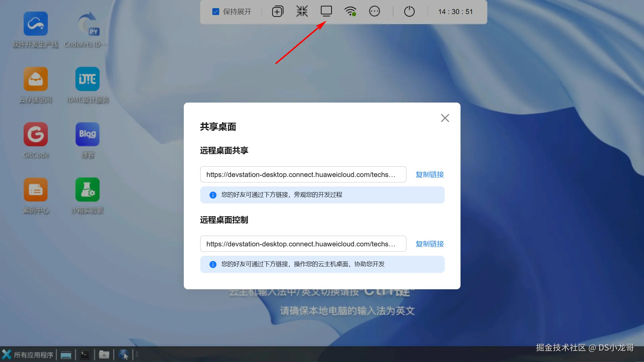
Task: Click the add-window plus icon in top toolbar
Action: point(277,12)
